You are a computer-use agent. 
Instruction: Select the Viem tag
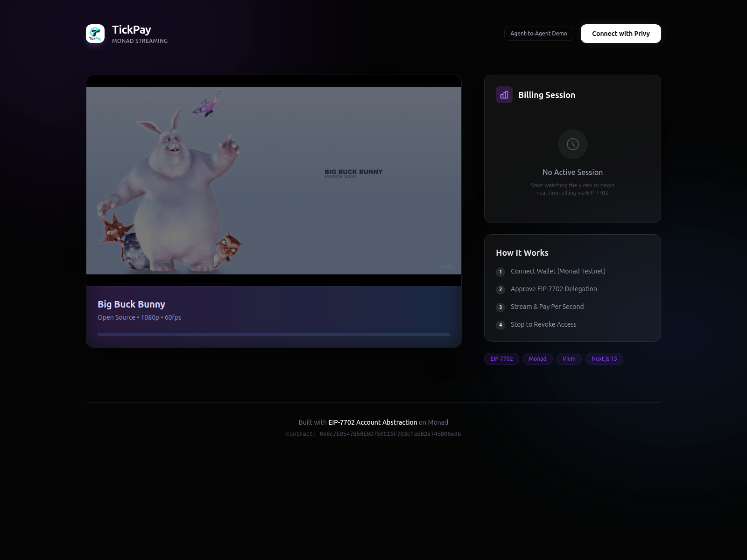pyautogui.click(x=569, y=359)
